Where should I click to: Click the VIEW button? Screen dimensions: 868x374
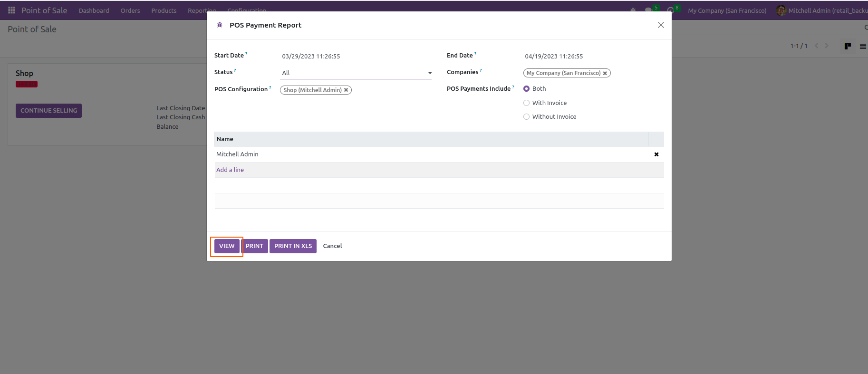(227, 246)
